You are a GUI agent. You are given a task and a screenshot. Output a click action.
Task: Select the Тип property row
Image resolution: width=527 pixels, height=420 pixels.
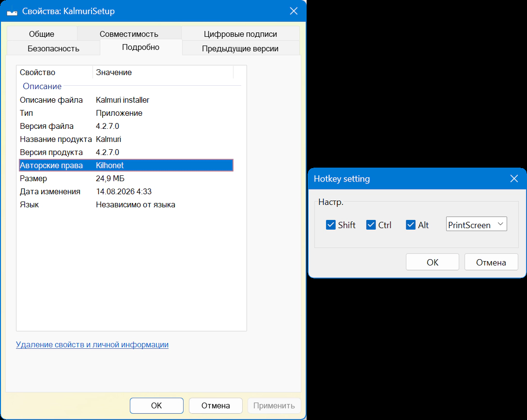click(126, 113)
